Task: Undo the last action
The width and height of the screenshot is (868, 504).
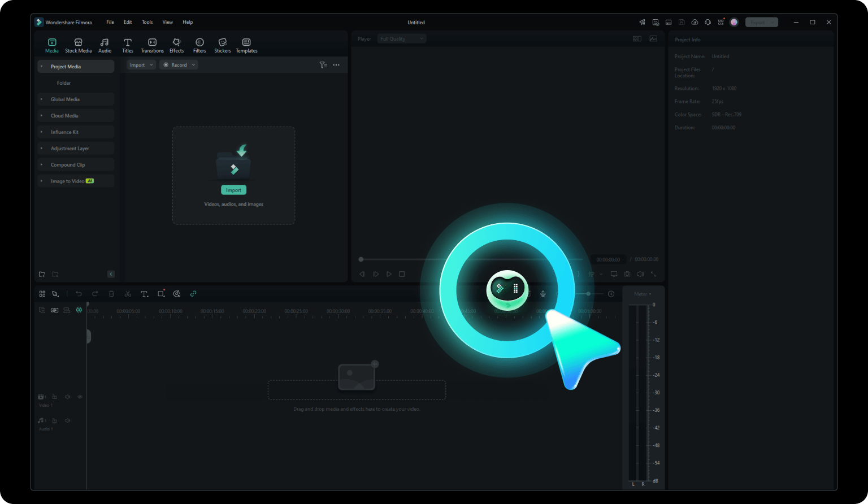Action: coord(79,294)
